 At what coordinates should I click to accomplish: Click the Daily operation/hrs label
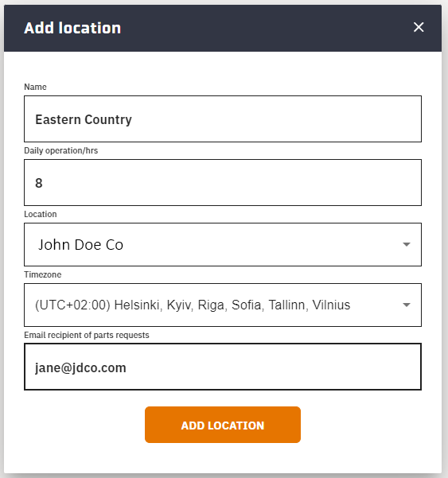tap(61, 150)
